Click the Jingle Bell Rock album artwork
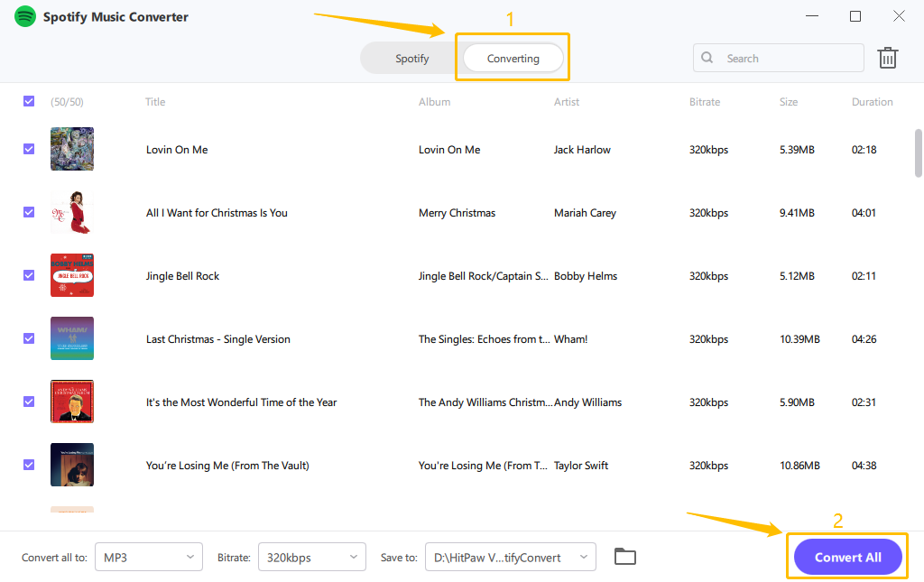The height and width of the screenshot is (582, 924). 72,275
